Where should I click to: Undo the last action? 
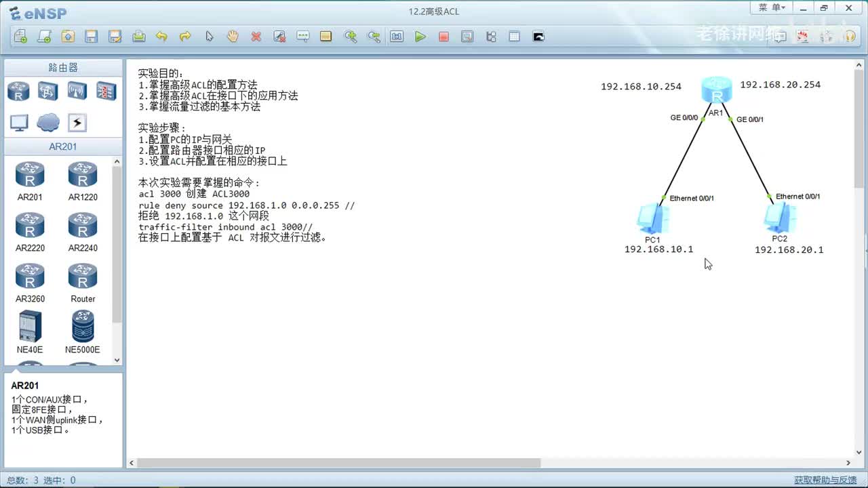pyautogui.click(x=161, y=37)
